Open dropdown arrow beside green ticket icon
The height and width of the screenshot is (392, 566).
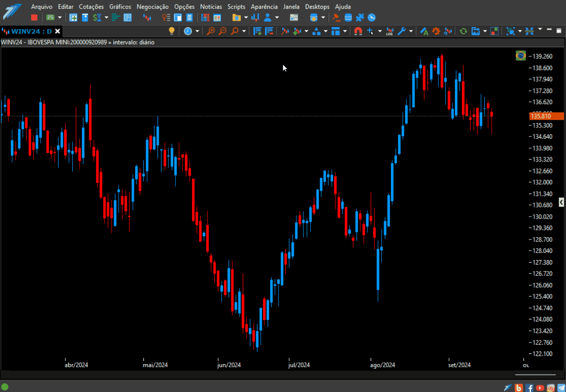pos(60,17)
